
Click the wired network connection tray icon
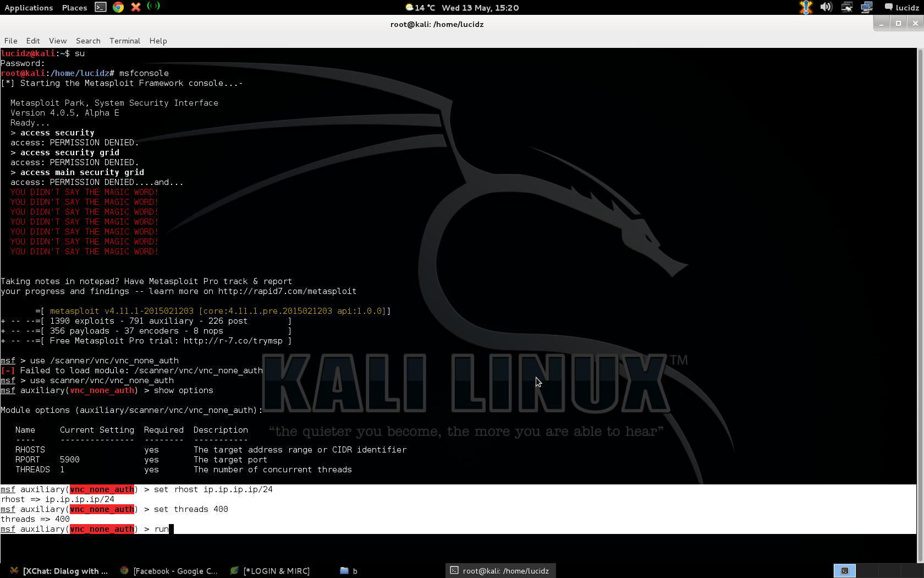click(847, 7)
